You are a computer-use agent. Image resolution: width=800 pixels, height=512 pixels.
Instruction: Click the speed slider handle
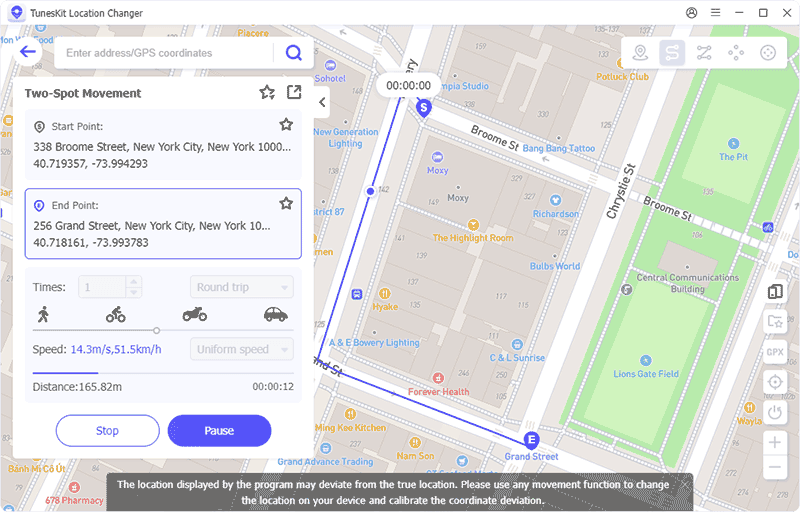click(x=157, y=330)
